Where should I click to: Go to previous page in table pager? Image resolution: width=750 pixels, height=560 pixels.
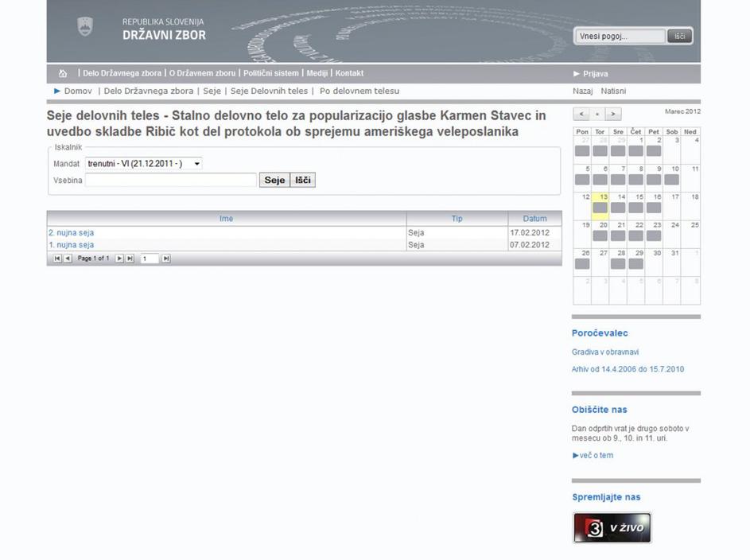[68, 259]
